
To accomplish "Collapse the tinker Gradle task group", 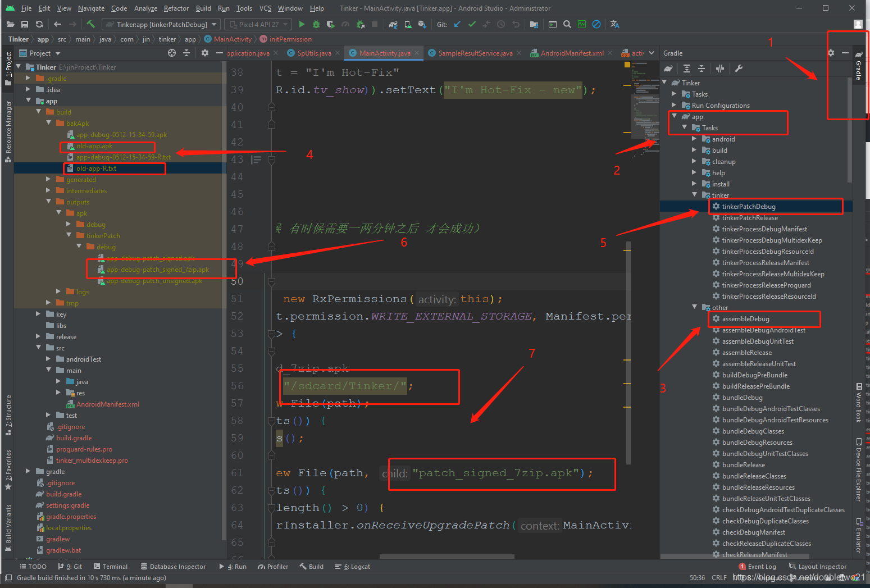I will click(694, 195).
